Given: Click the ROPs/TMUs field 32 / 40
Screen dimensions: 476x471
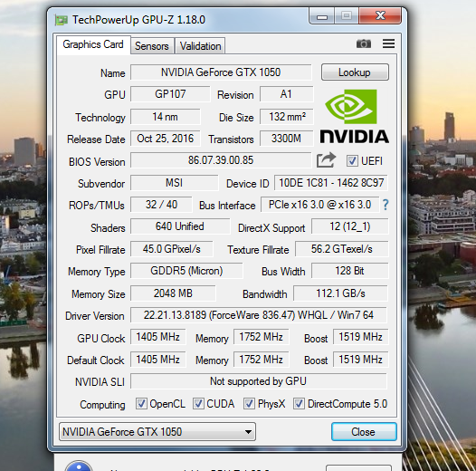Looking at the screenshot, I should pos(161,205).
